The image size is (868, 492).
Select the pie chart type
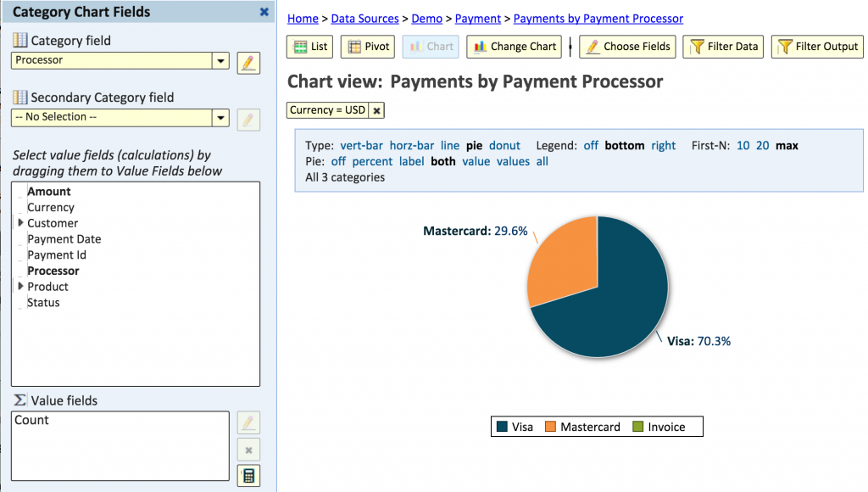(474, 145)
